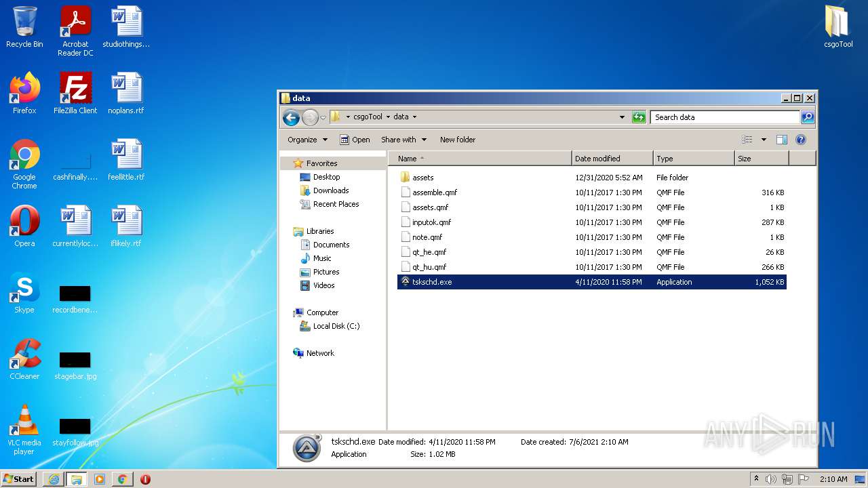868x488 pixels.
Task: Sort by Name column header
Action: pyautogui.click(x=479, y=159)
